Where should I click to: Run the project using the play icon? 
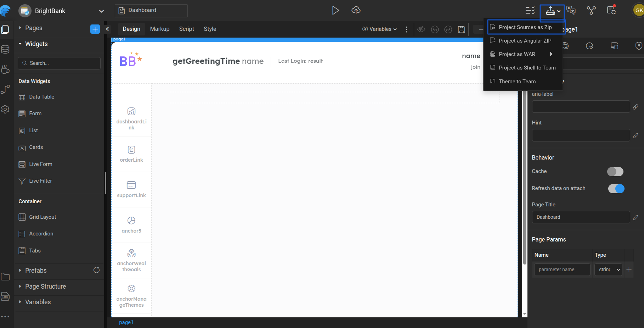[335, 10]
